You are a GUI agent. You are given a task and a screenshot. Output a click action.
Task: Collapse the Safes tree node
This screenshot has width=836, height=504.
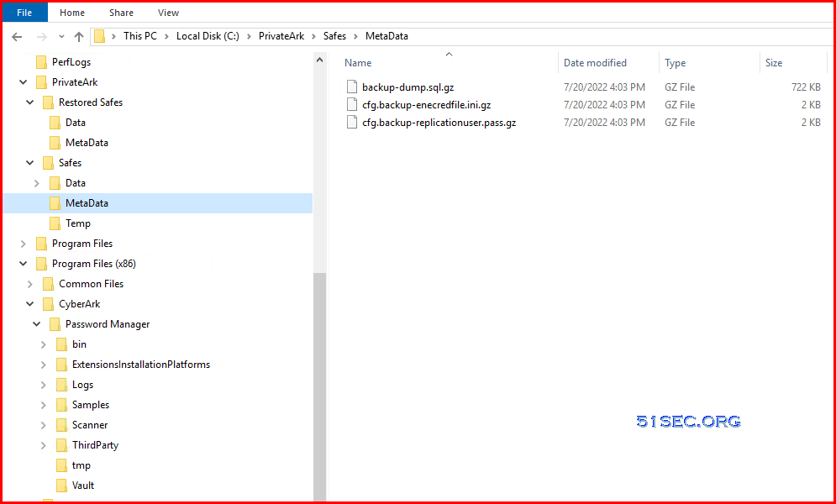30,163
